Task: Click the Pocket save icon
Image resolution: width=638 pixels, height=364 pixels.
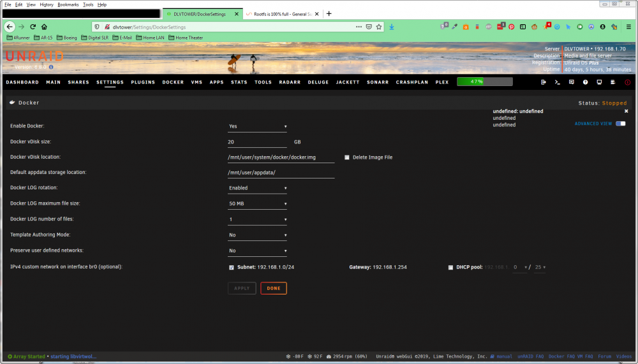Action: (369, 27)
